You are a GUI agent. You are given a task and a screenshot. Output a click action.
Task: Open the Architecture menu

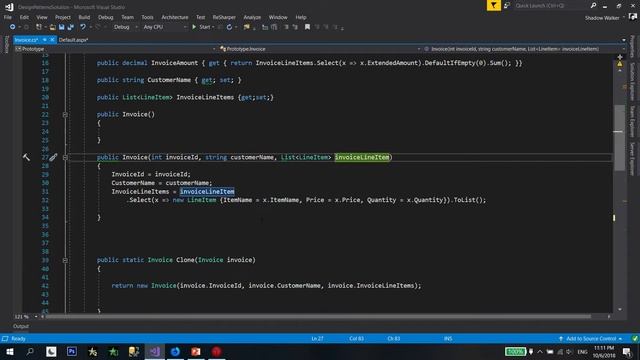[x=175, y=17]
